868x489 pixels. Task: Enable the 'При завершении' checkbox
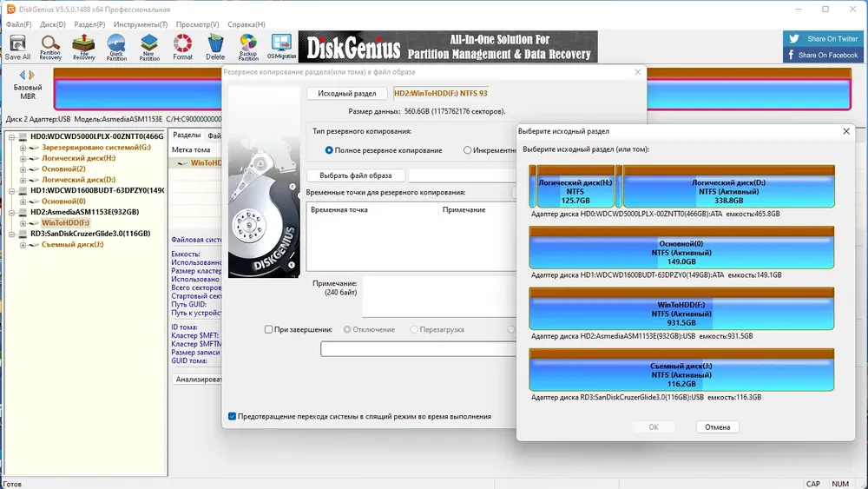(268, 329)
